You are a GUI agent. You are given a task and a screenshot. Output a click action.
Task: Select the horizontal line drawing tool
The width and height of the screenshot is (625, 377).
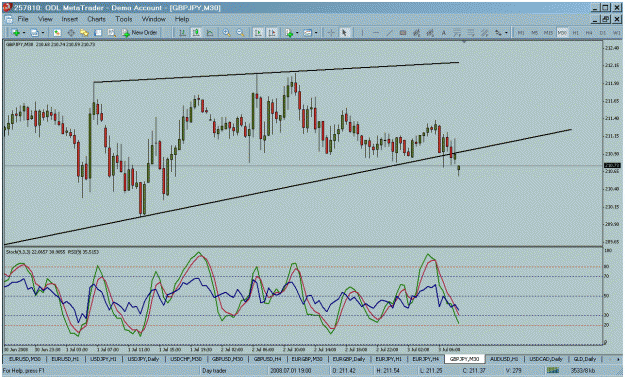coord(375,33)
